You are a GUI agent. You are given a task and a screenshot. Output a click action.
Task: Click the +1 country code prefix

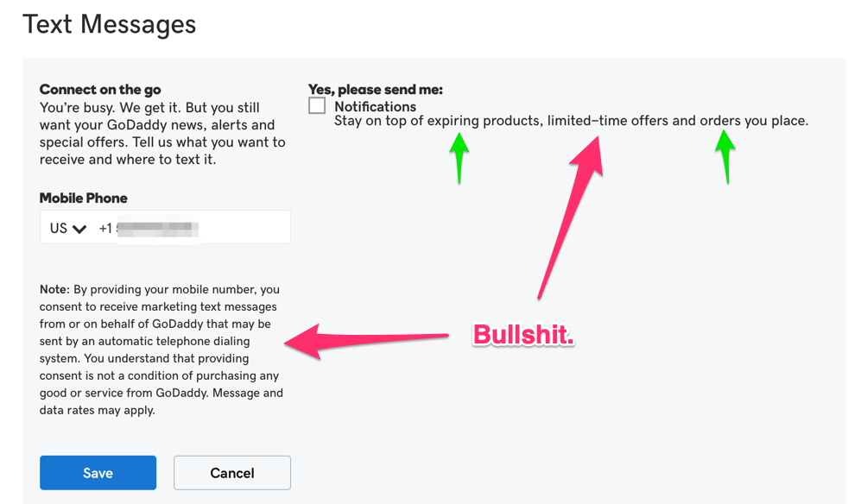pyautogui.click(x=105, y=229)
